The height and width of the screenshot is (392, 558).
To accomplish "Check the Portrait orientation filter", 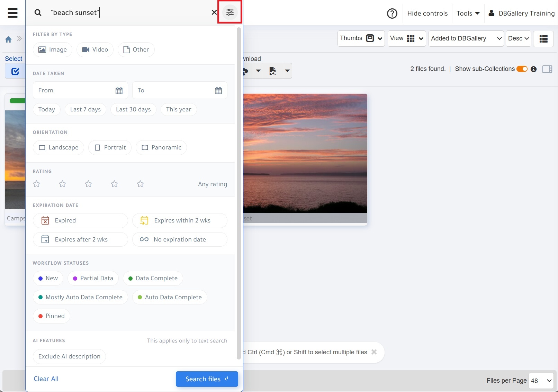I will [x=110, y=147].
